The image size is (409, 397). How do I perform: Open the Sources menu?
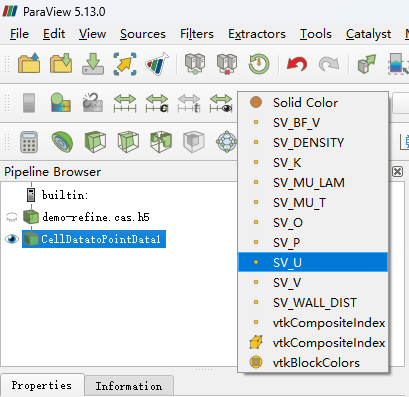[143, 34]
